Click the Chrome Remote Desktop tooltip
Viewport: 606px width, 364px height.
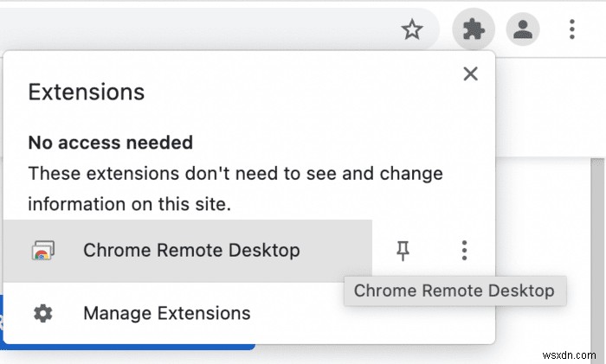455,291
